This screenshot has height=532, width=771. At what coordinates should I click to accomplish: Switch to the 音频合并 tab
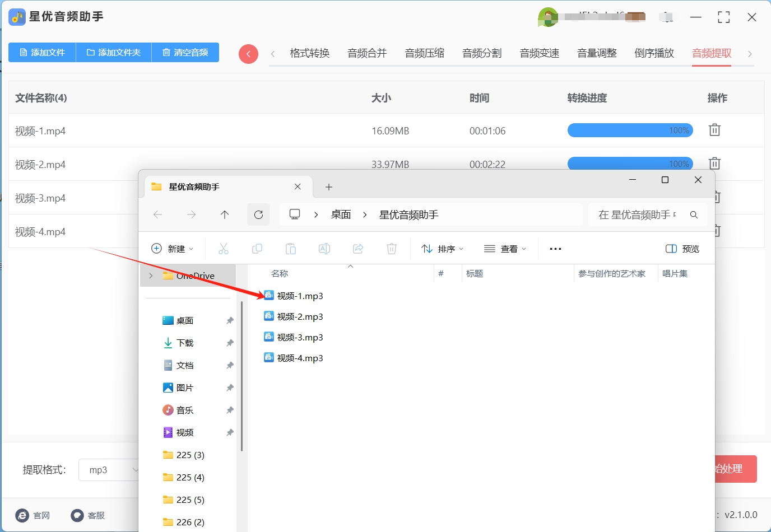point(367,53)
